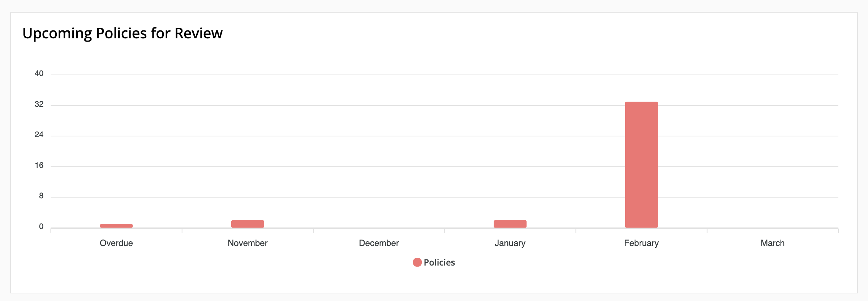
Task: Click the axis tick between December and January
Action: point(444,230)
